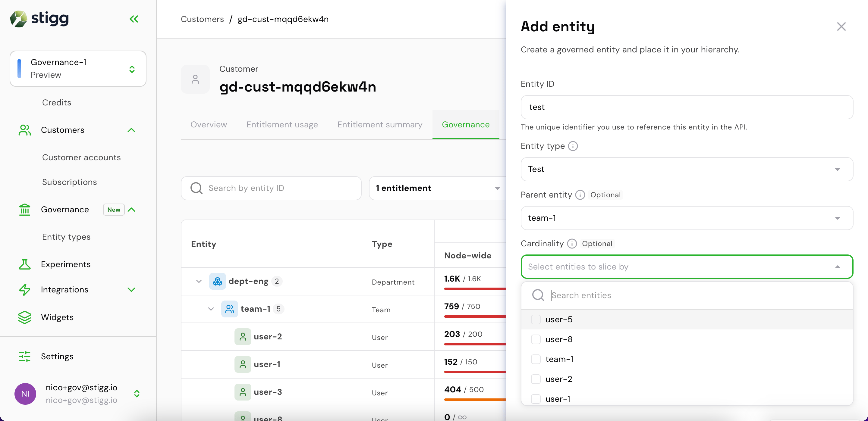Viewport: 868px width, 421px height.
Task: Select the Governance tab
Action: [x=466, y=125]
